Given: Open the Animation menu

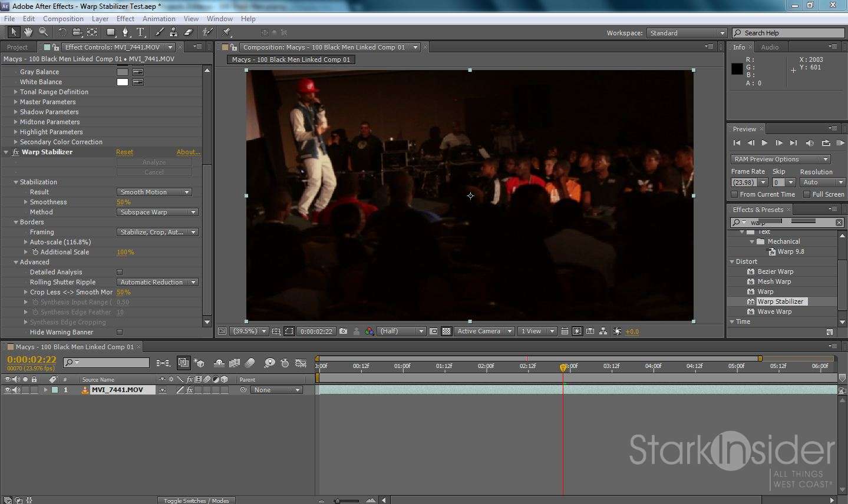Looking at the screenshot, I should tap(159, 18).
